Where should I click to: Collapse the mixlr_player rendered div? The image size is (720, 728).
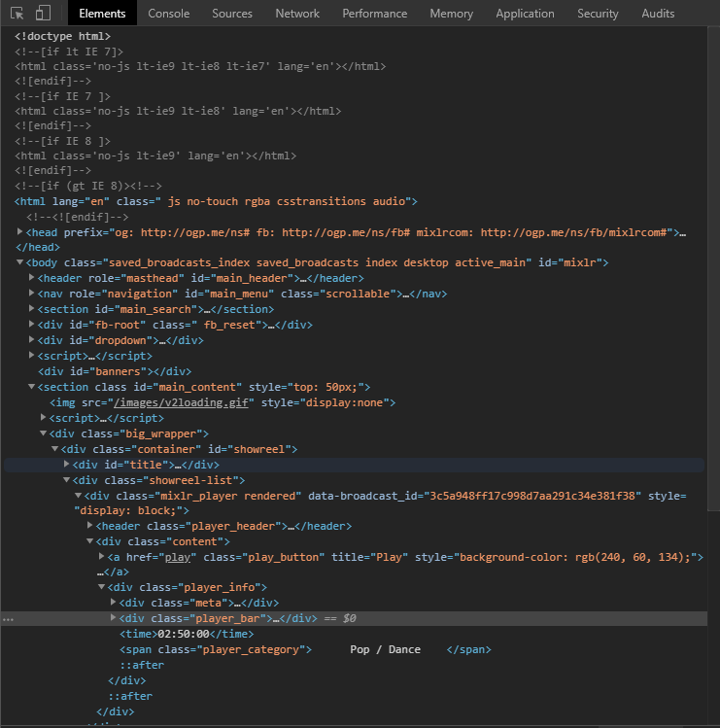pyautogui.click(x=78, y=496)
